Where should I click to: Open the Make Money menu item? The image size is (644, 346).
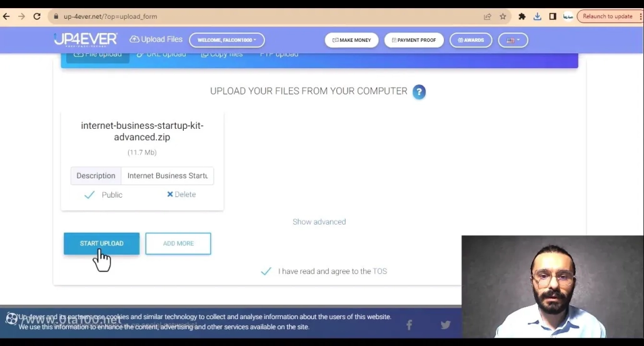tap(352, 40)
